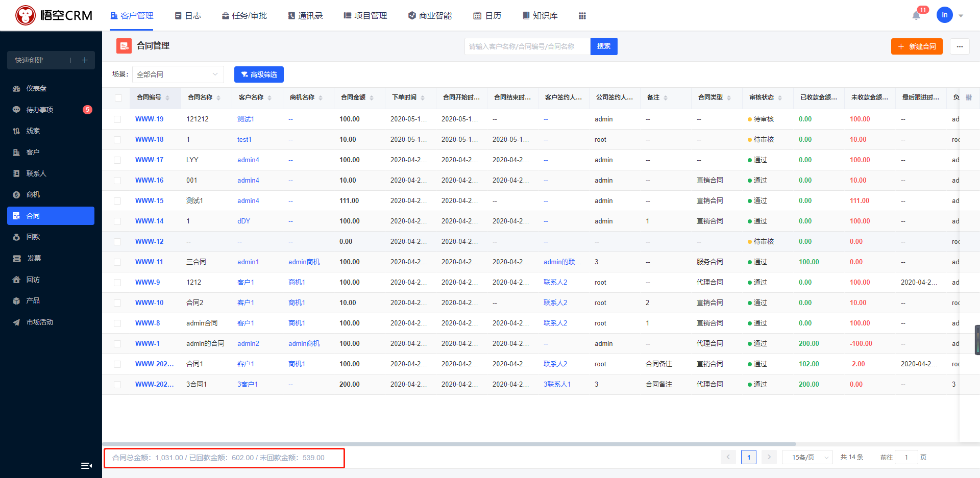This screenshot has width=980, height=478.
Task: Go to previous page arrow
Action: click(728, 457)
